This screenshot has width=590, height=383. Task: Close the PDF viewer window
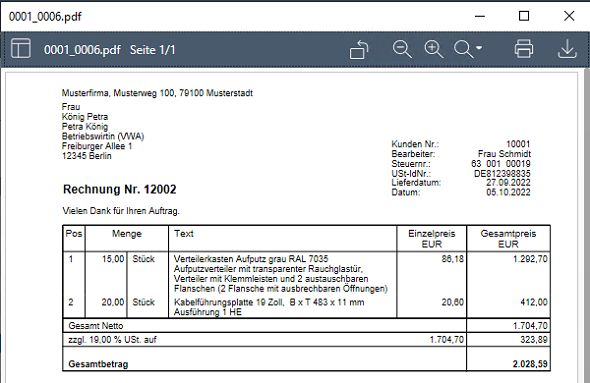pos(569,16)
